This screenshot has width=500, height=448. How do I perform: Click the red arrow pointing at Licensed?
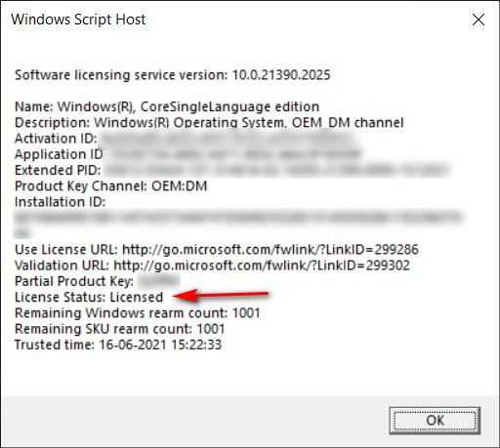(x=221, y=295)
